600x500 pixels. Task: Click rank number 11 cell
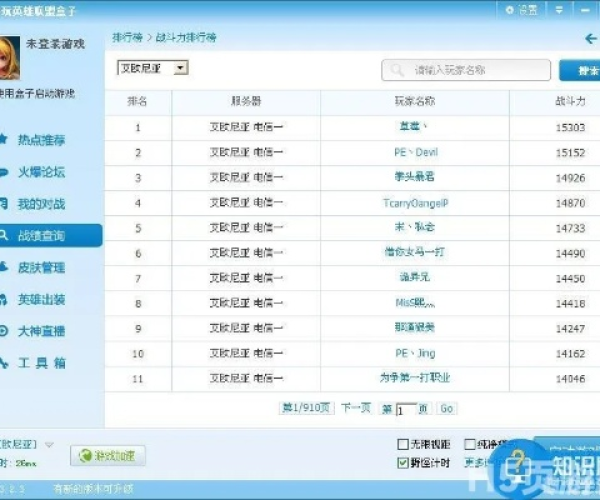137,379
